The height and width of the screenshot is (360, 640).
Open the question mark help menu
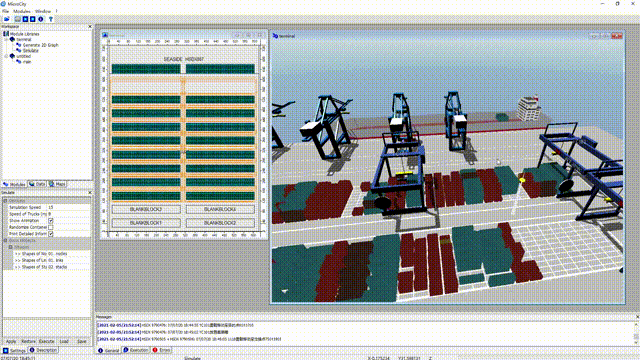click(x=56, y=11)
